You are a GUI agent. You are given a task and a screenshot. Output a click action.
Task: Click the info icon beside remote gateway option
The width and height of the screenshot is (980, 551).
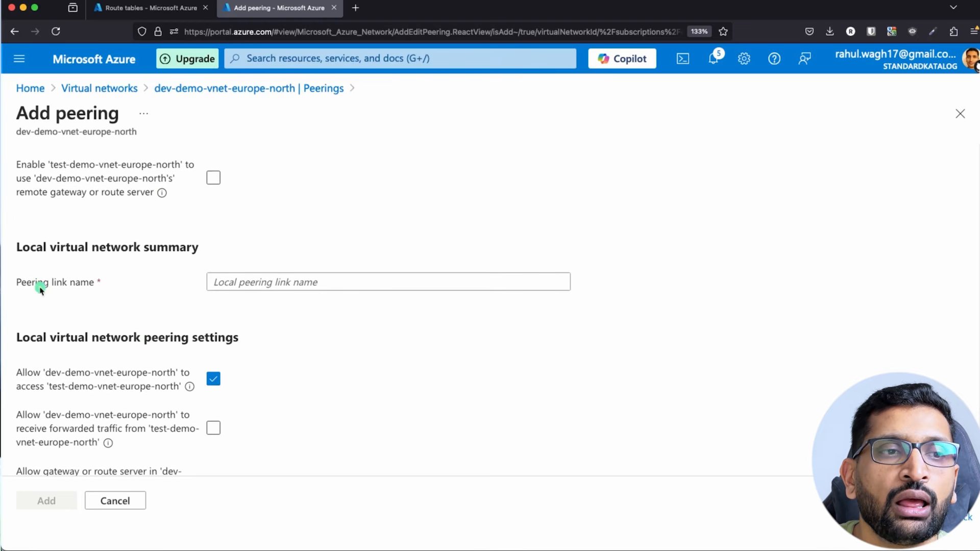pyautogui.click(x=162, y=193)
